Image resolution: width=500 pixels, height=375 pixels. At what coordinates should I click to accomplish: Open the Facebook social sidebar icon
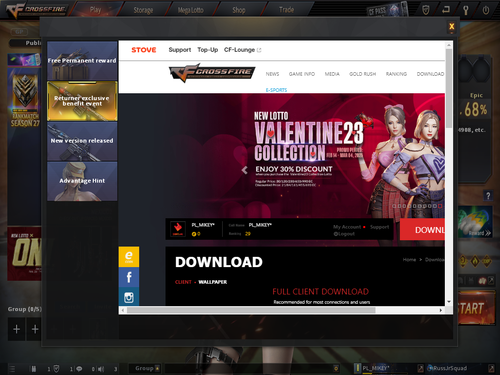[129, 277]
